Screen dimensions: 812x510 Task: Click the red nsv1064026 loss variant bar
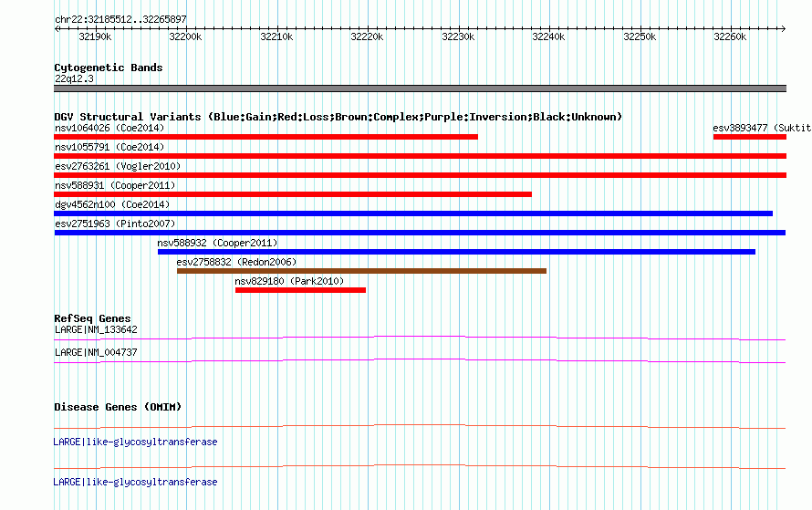point(265,137)
